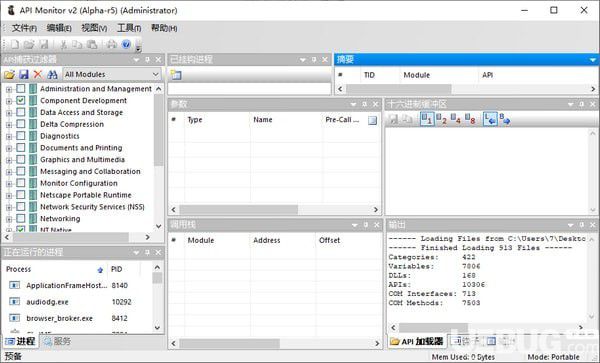Enable the Delta Compression checkbox
The image size is (600, 363).
[x=21, y=124]
